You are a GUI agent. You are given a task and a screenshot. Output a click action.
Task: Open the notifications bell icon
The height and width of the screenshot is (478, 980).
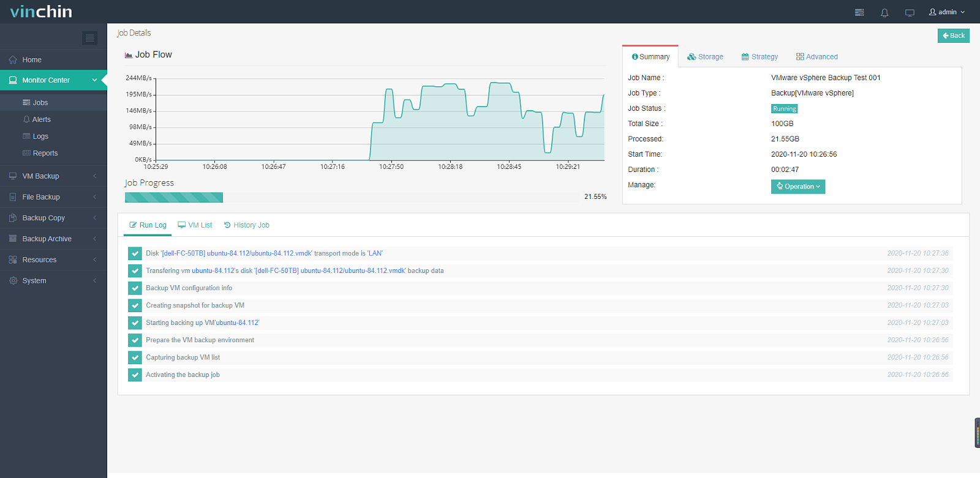(884, 12)
